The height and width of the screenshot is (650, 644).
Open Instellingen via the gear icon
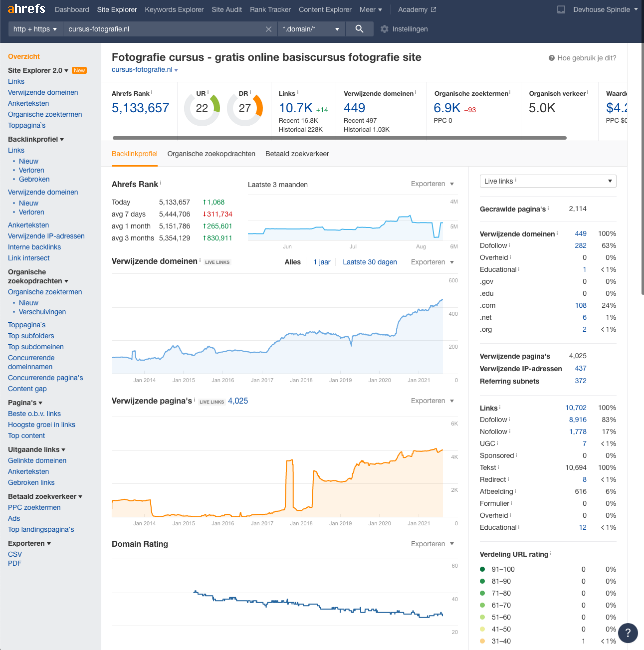[384, 29]
